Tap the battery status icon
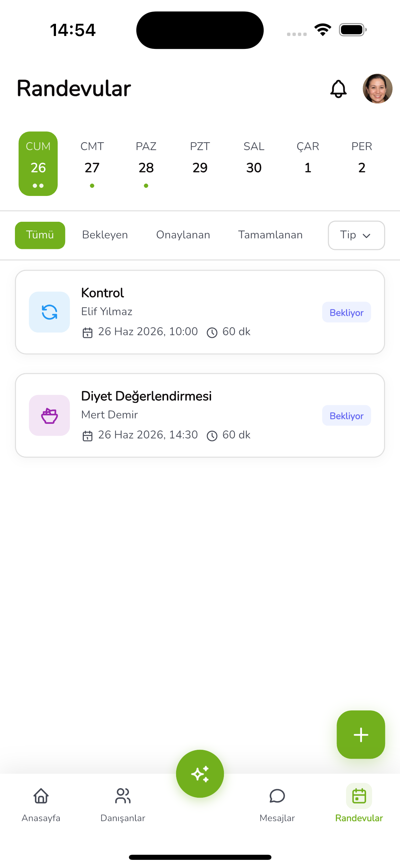Viewport: 400px width, 868px height. 353,30
